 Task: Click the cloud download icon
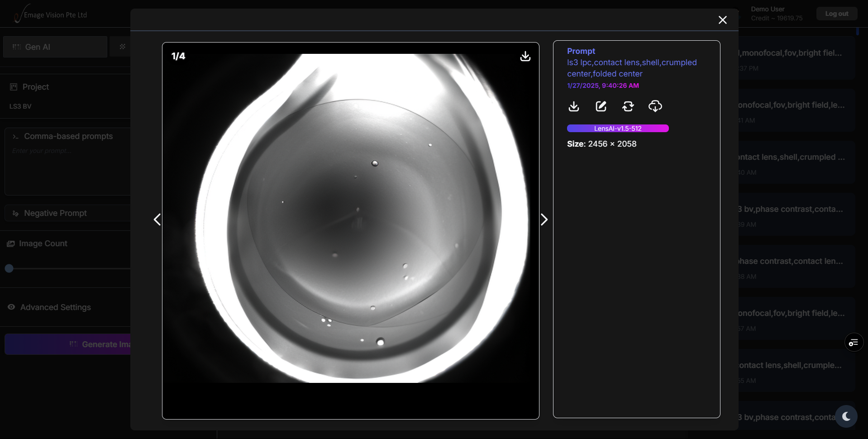coord(655,106)
